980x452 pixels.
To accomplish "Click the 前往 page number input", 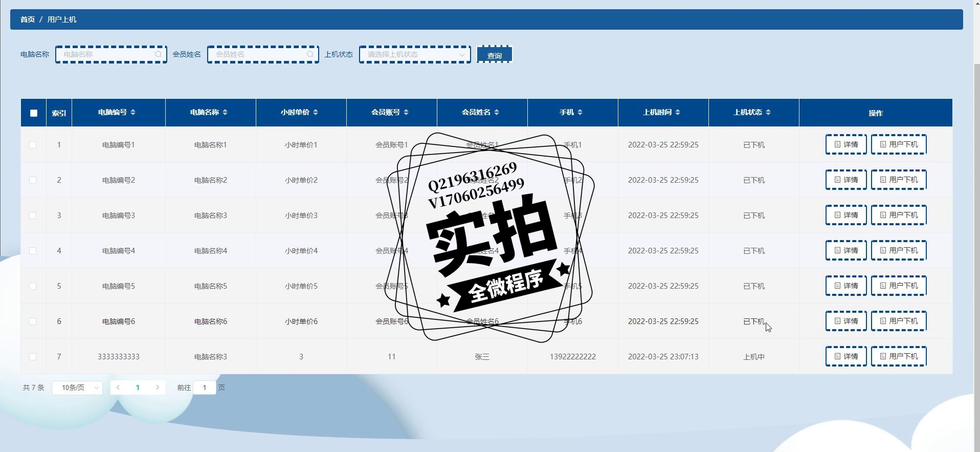I will (205, 388).
